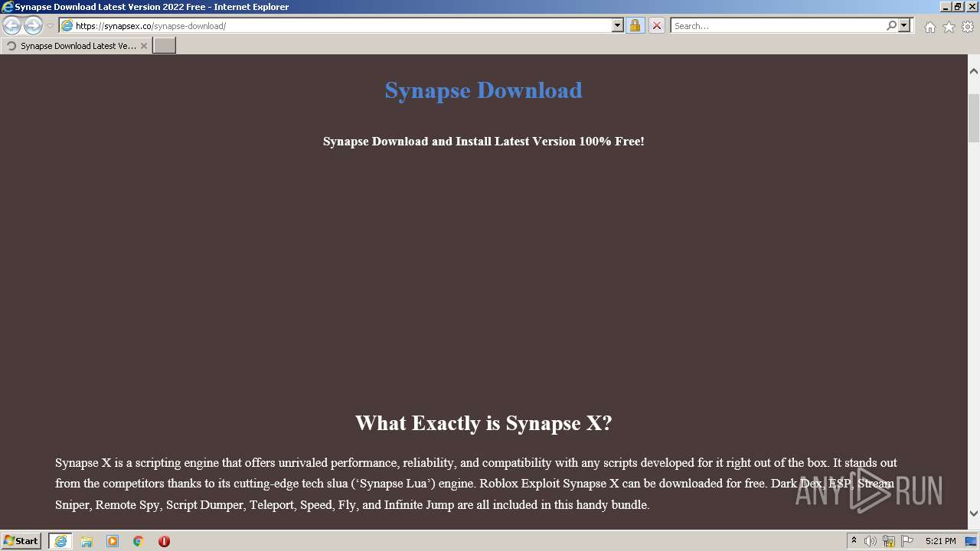Click the Action Center flag icon
The image size is (980, 551).
coord(907,541)
